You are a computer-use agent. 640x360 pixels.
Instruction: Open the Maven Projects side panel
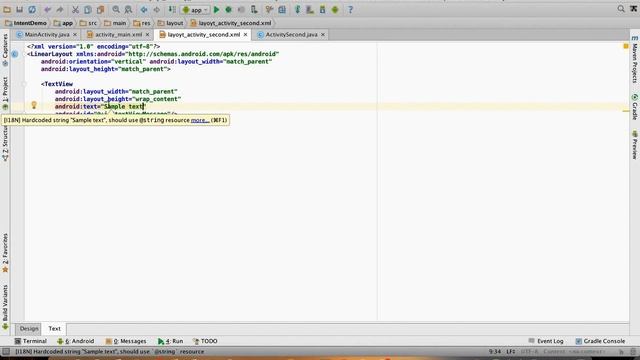click(x=635, y=59)
